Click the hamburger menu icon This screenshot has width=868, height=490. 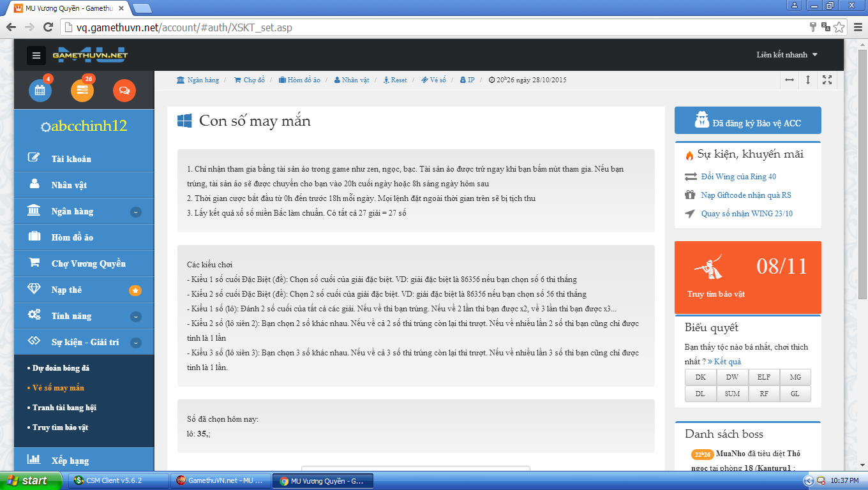click(36, 56)
